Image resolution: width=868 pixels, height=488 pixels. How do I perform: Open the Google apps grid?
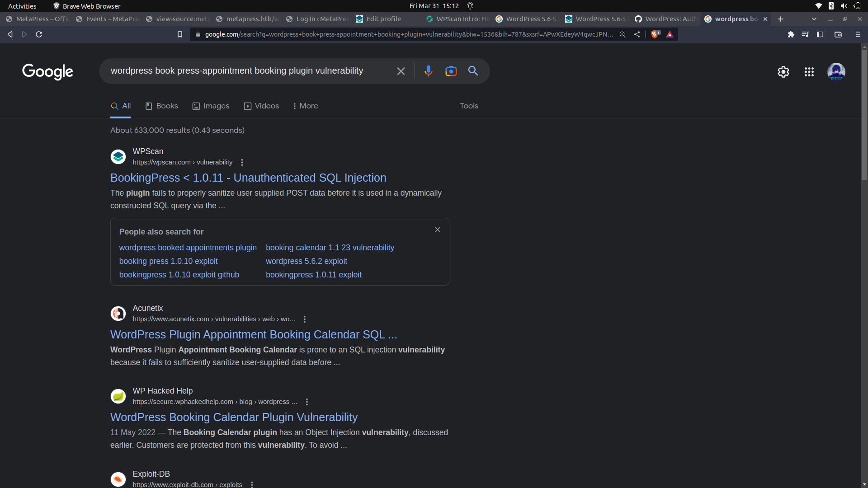[x=809, y=71]
